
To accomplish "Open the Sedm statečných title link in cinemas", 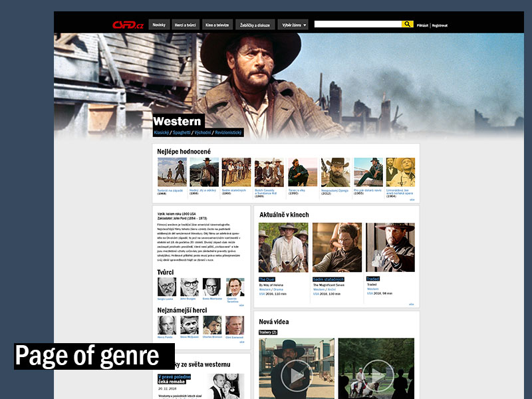I will pos(328,279).
